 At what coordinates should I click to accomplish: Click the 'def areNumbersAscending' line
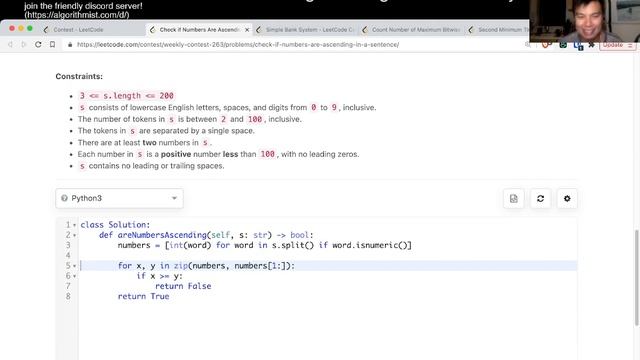pos(206,235)
